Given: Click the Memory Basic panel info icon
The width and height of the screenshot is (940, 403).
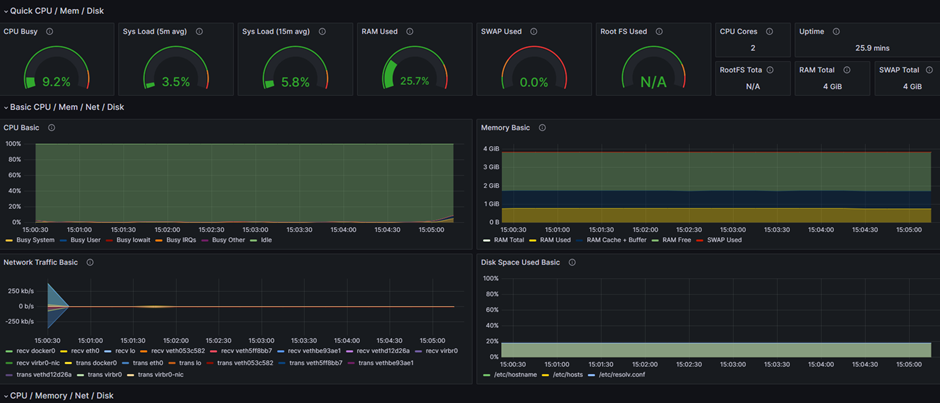Looking at the screenshot, I should [x=542, y=128].
